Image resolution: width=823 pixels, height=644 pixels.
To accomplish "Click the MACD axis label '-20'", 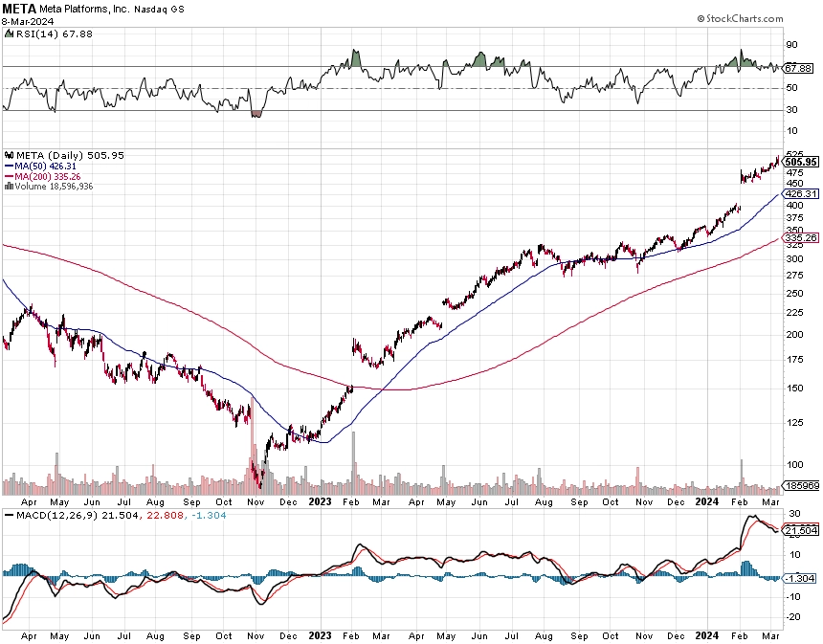I will coord(793,616).
